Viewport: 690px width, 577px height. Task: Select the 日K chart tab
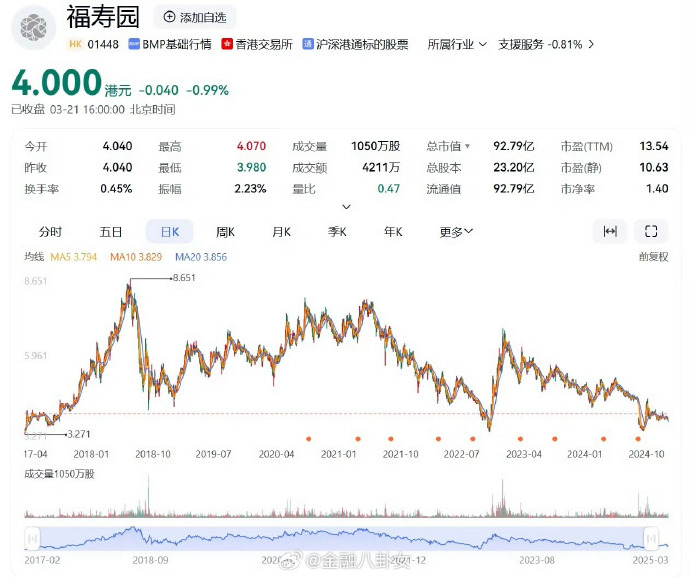click(x=169, y=232)
